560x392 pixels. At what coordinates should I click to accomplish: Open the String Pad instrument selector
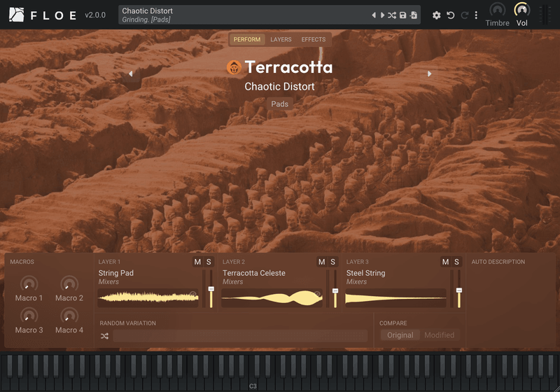click(116, 273)
